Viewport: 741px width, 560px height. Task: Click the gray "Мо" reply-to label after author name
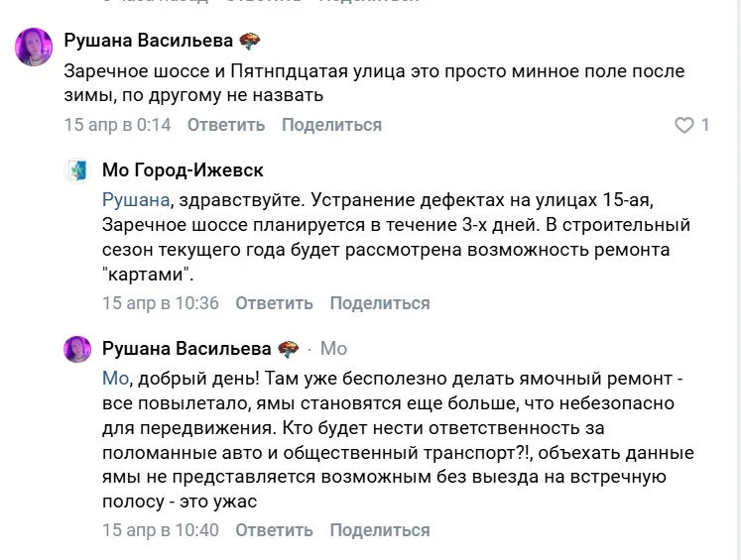pyautogui.click(x=334, y=348)
